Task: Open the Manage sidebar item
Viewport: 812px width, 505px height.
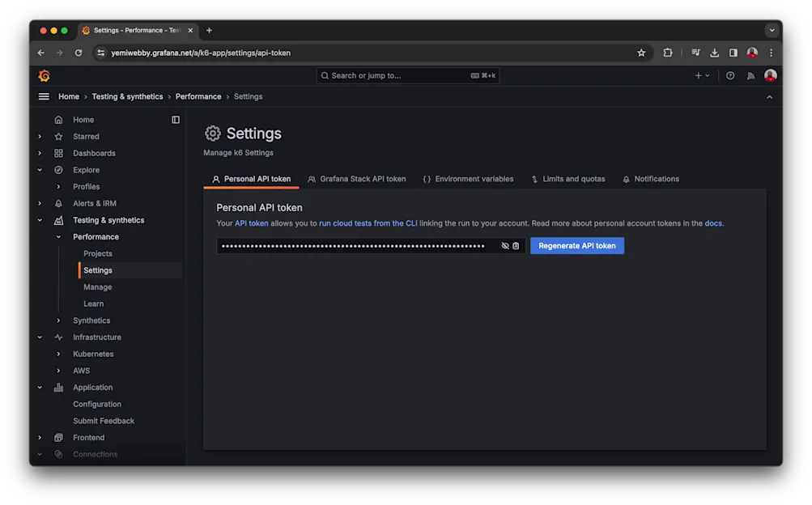Action: pyautogui.click(x=98, y=287)
